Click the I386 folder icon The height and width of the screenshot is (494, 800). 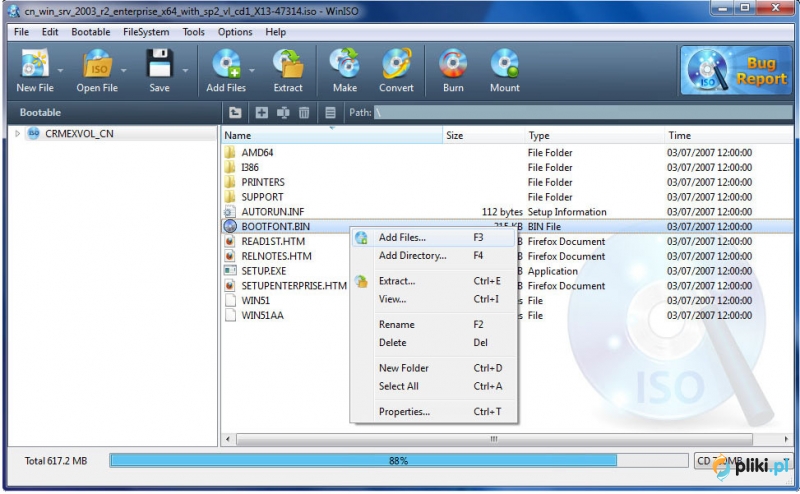tap(230, 167)
